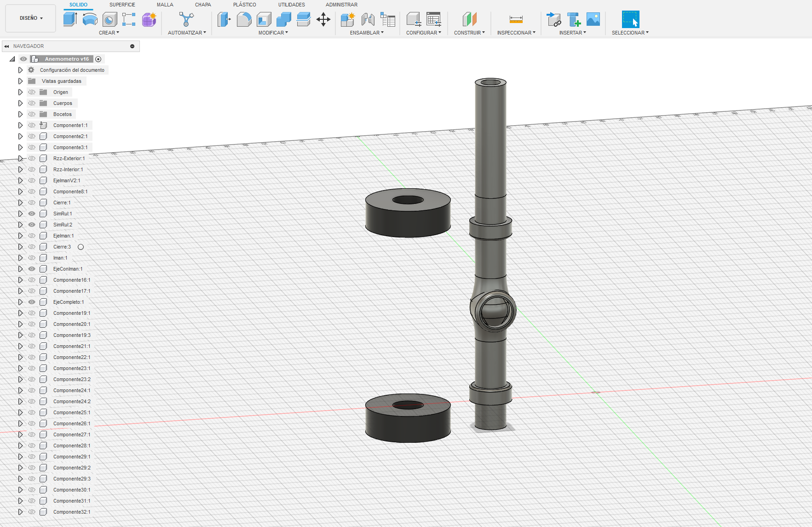The image size is (812, 527).
Task: Select the Hole tool icon
Action: [x=109, y=19]
